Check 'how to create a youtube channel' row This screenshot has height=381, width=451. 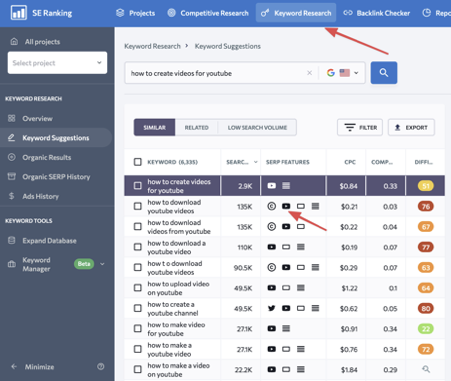click(x=138, y=308)
